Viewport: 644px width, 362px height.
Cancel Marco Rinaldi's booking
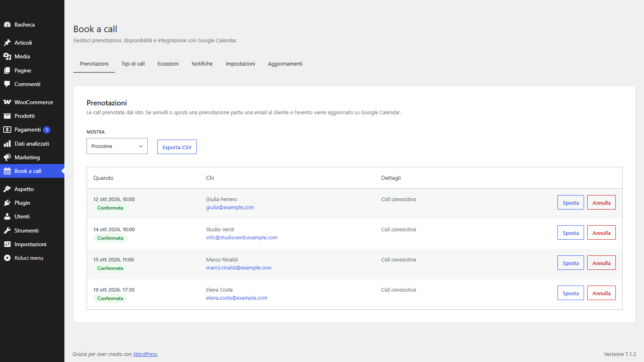601,263
